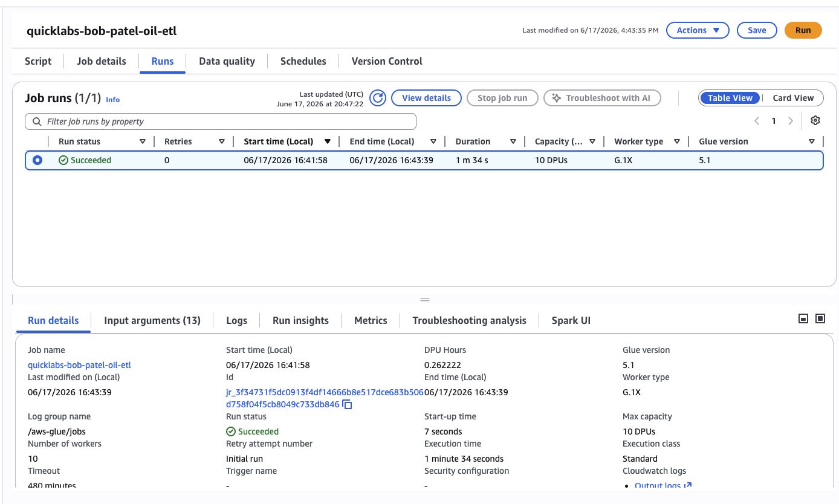Select the Run details tab
Screen dimensions: 839x504
(x=53, y=320)
